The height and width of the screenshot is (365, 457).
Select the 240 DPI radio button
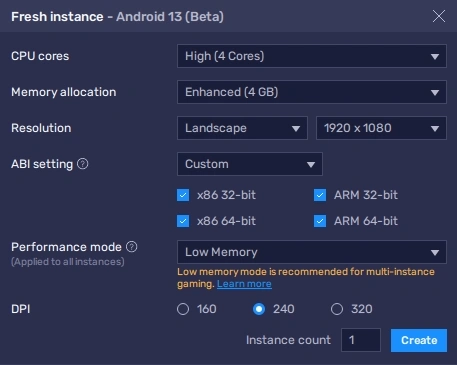coord(259,309)
